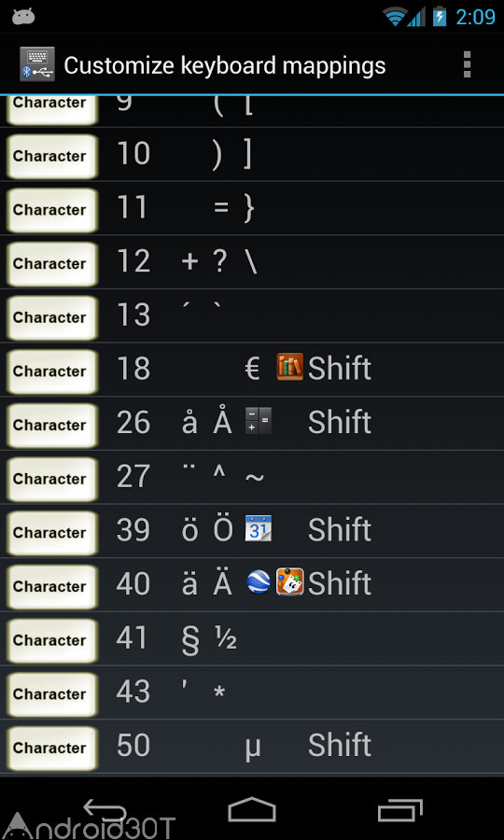The height and width of the screenshot is (840, 504).
Task: Click the Character button for key 41
Action: [x=52, y=640]
